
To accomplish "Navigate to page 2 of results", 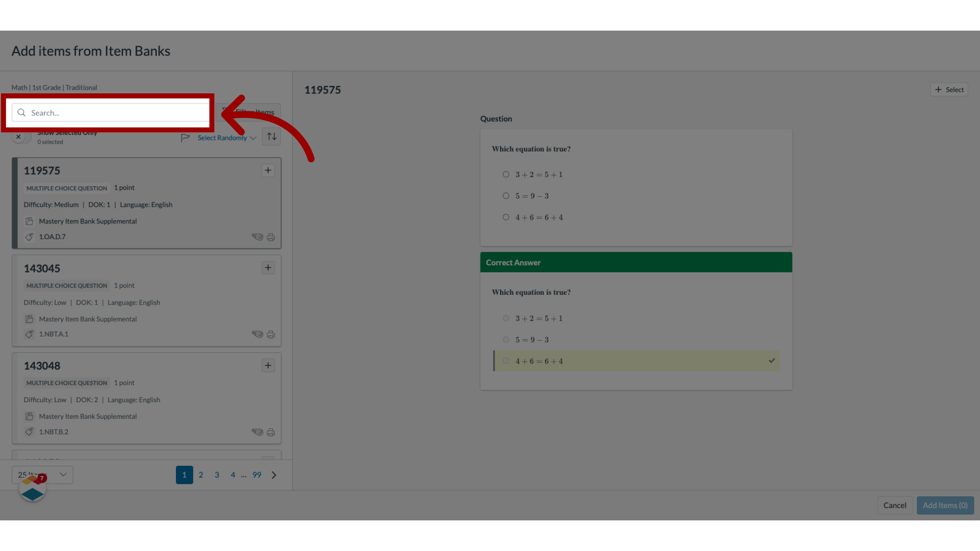I will pyautogui.click(x=200, y=474).
